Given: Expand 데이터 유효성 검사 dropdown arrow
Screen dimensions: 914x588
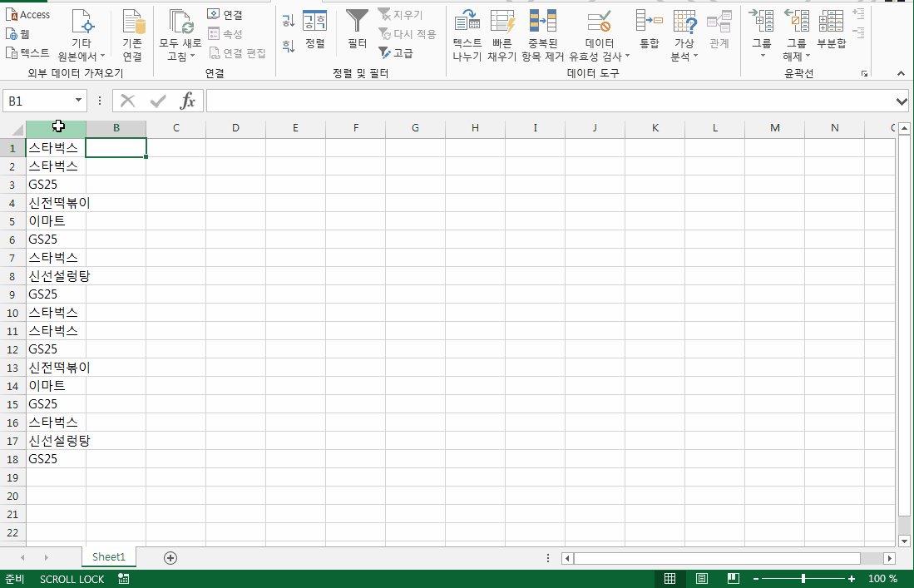Looking at the screenshot, I should (x=627, y=57).
